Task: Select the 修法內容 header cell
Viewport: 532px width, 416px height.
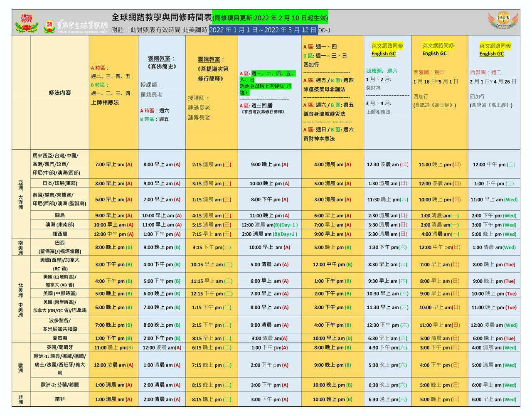Action: coord(59,93)
